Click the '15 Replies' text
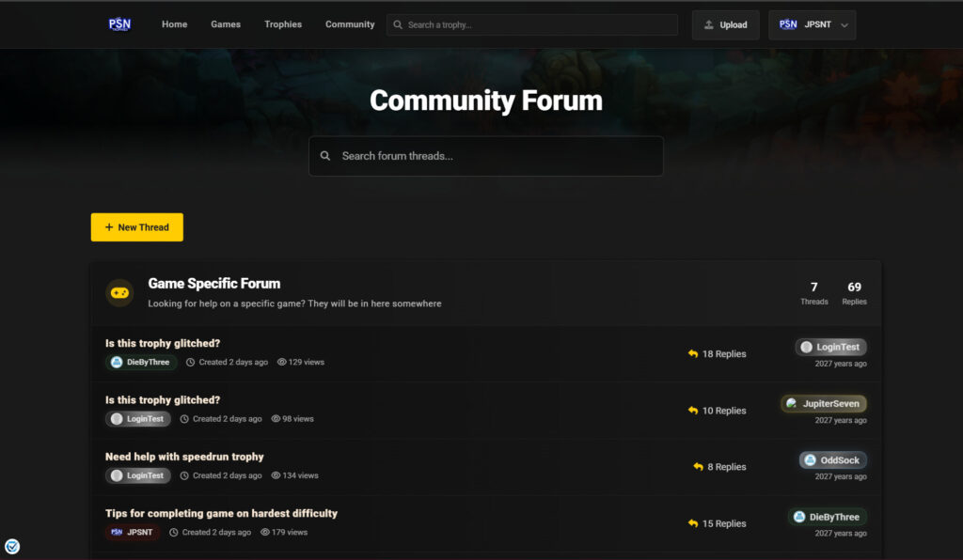The width and height of the screenshot is (963, 560). click(724, 523)
